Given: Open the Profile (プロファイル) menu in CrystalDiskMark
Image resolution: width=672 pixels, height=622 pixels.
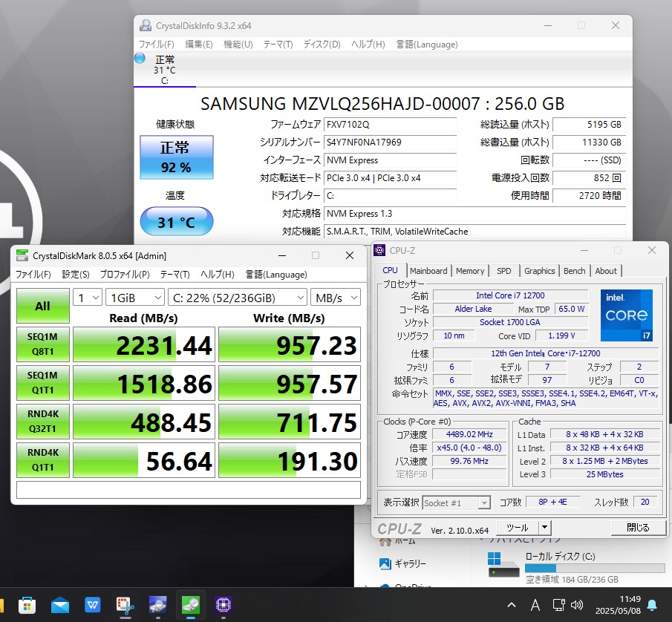Looking at the screenshot, I should [x=124, y=274].
